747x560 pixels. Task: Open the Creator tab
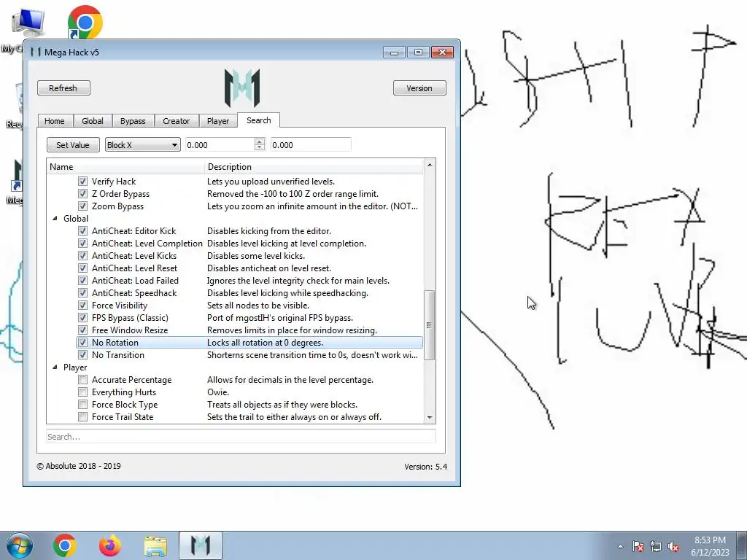(x=177, y=121)
